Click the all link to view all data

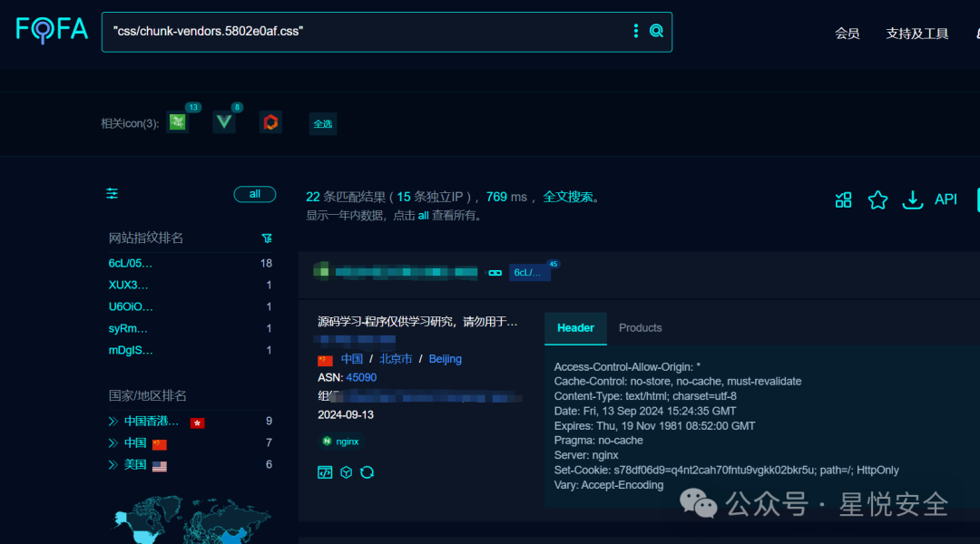[423, 216]
